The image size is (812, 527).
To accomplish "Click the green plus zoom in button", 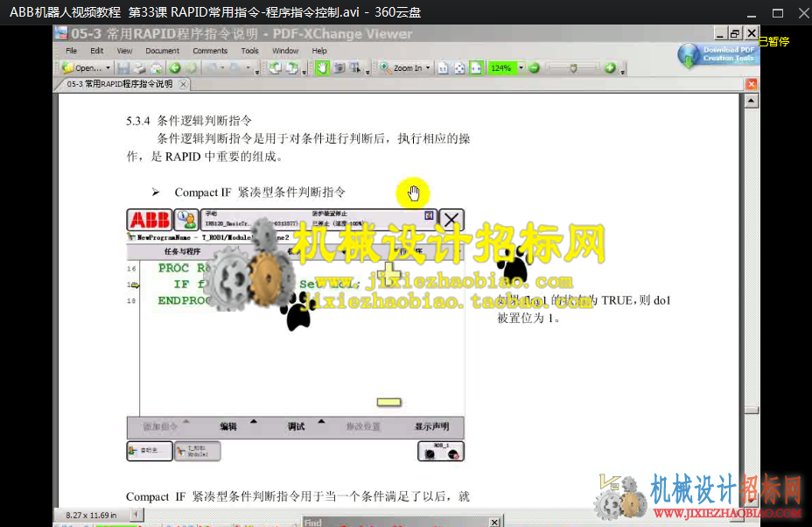I will (610, 68).
